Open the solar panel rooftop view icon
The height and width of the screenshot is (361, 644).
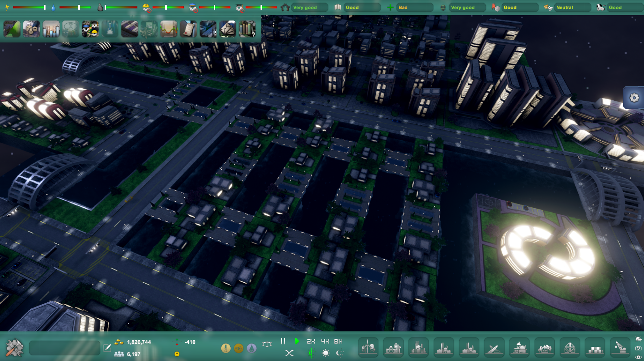coord(130,29)
